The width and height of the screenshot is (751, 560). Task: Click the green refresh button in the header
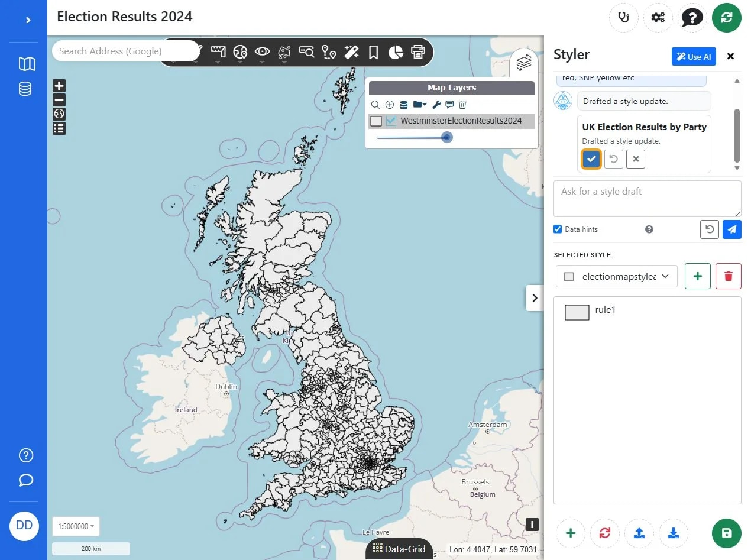tap(727, 18)
